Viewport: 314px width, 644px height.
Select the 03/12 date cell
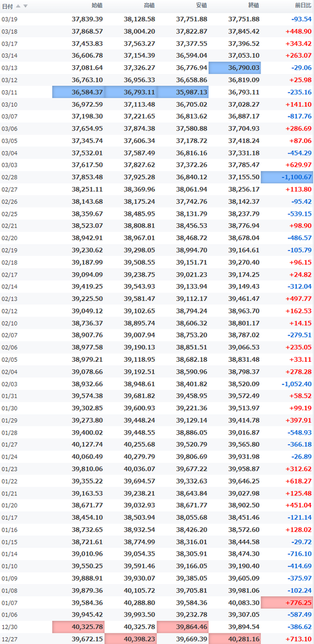(9, 80)
